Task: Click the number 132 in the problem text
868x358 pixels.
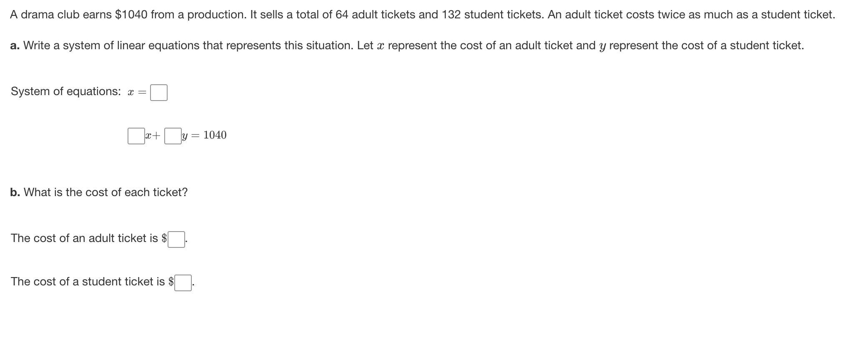Action: point(451,15)
